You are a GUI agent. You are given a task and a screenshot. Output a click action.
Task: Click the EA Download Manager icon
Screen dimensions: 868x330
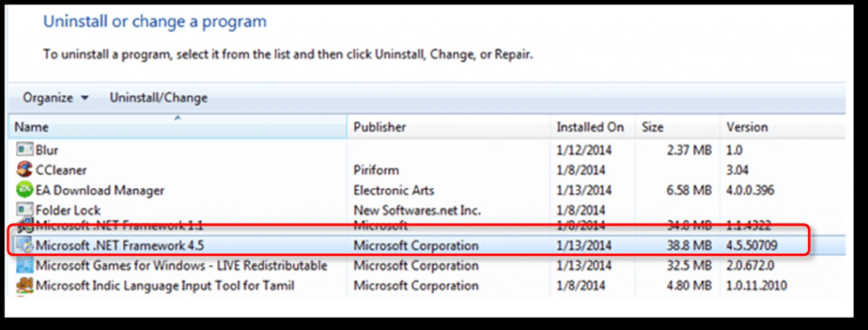click(x=24, y=190)
